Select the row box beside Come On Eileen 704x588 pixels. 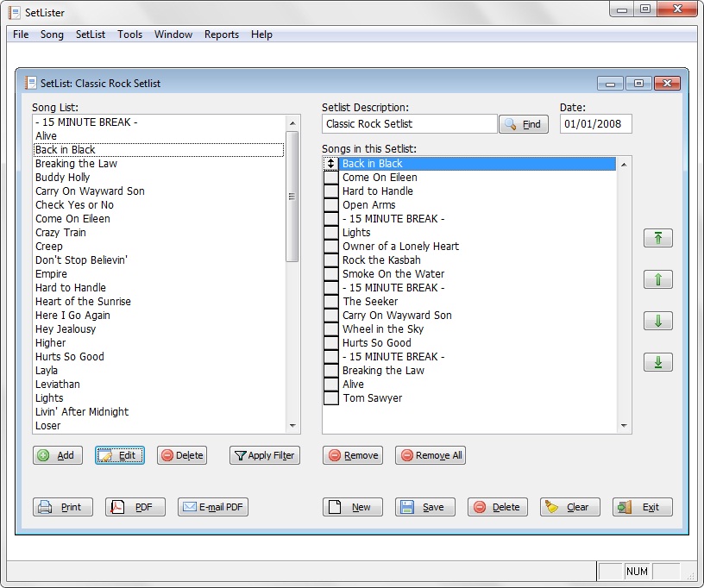pos(331,178)
